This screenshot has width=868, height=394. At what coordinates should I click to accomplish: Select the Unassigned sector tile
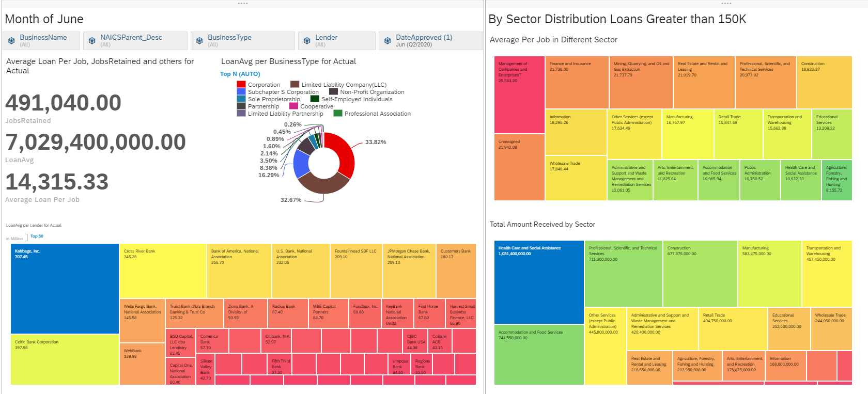[x=519, y=167]
